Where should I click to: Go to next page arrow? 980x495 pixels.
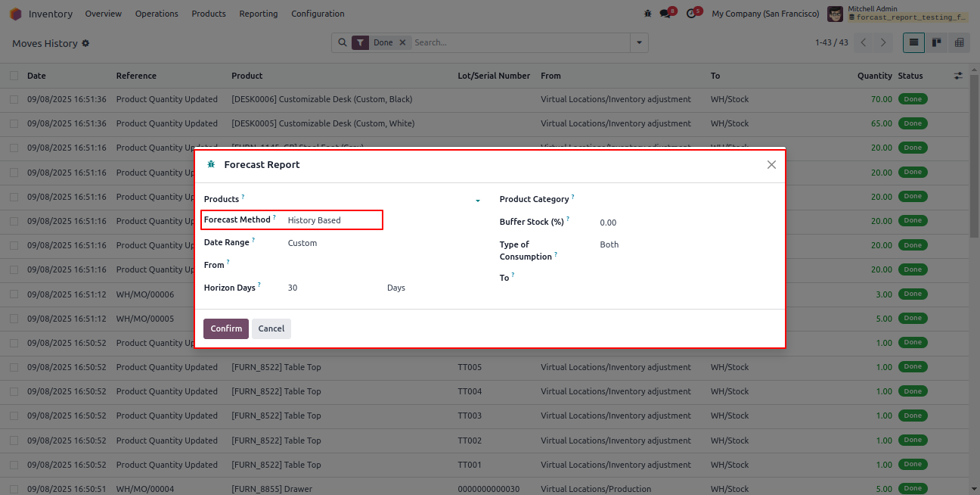[x=882, y=42]
